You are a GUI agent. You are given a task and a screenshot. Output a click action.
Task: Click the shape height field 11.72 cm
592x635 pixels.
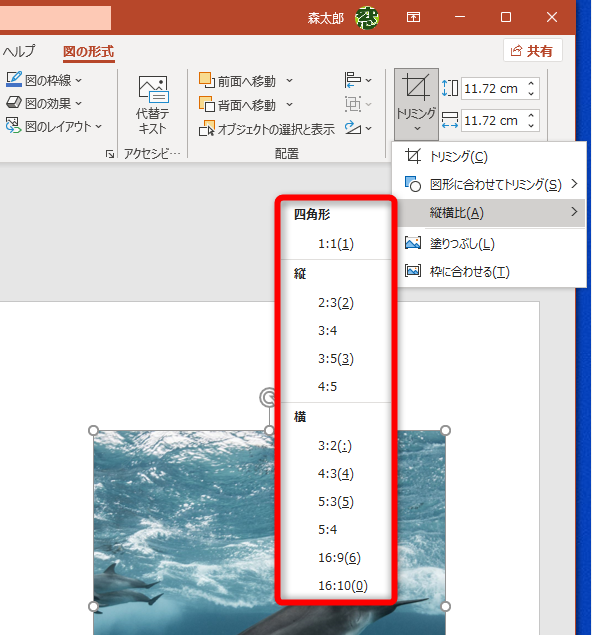click(x=492, y=88)
